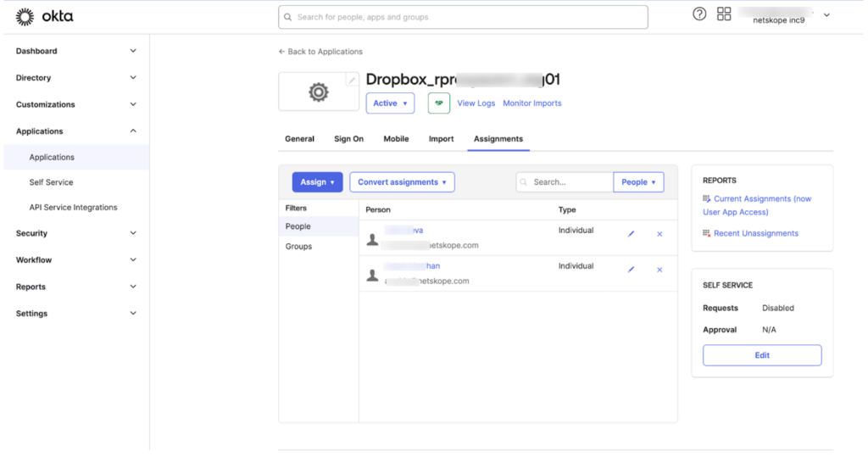Screen dimensions: 868x457
Task: Switch to the Sign On tab
Action: pyautogui.click(x=348, y=138)
